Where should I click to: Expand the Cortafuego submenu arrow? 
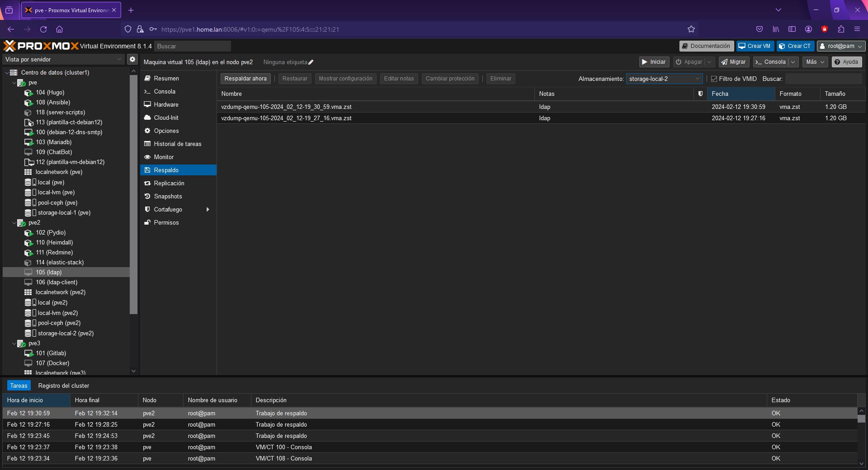[x=208, y=210]
